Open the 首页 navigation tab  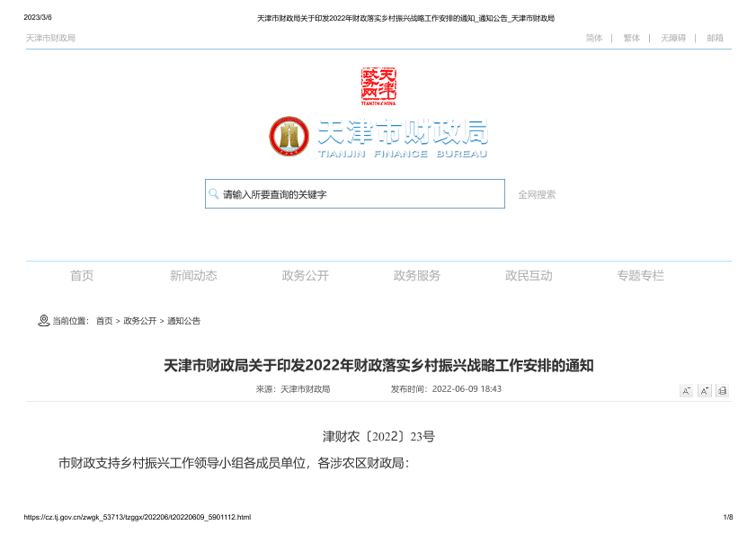[82, 276]
